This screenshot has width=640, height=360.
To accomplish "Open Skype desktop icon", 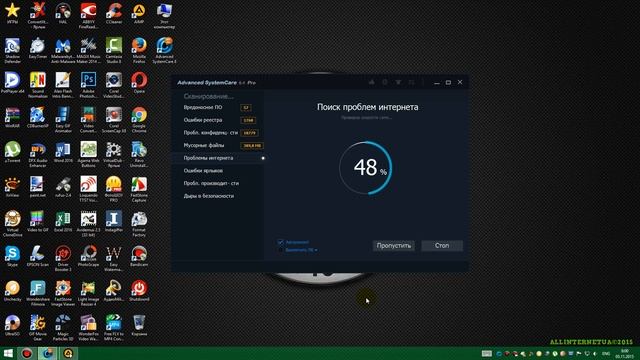I will (12, 256).
